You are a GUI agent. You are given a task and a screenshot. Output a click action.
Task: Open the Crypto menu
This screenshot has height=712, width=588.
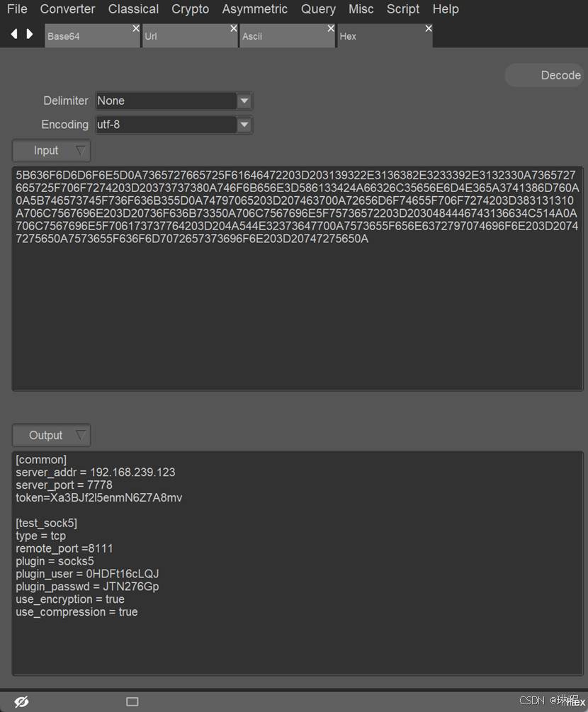190,9
